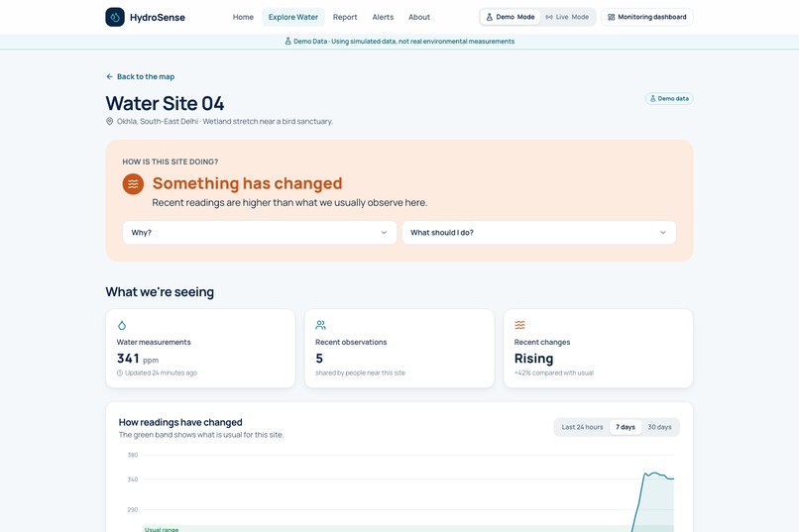The image size is (799, 532).
Task: Open the Monitoring dashboard
Action: pyautogui.click(x=646, y=17)
